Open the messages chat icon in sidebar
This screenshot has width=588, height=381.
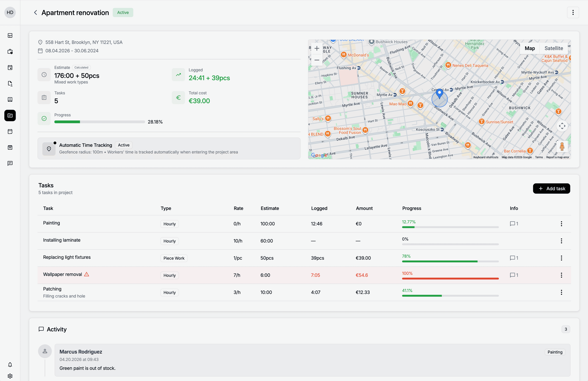pos(10,163)
